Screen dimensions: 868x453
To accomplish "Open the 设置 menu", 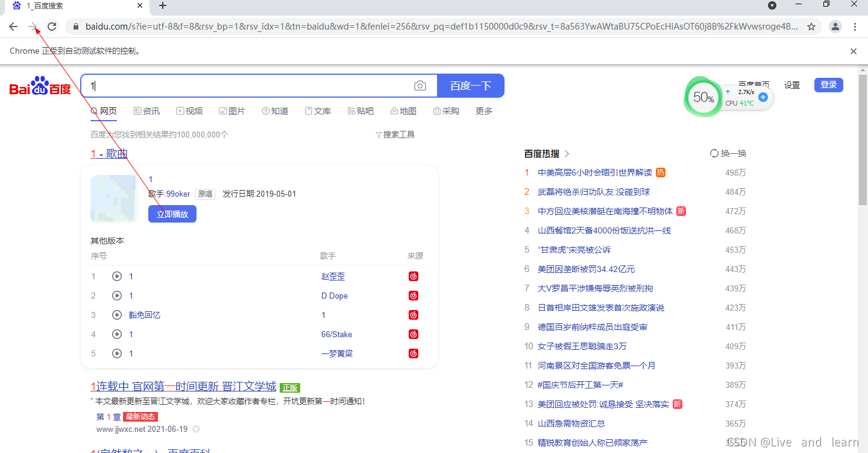I will pyautogui.click(x=792, y=85).
